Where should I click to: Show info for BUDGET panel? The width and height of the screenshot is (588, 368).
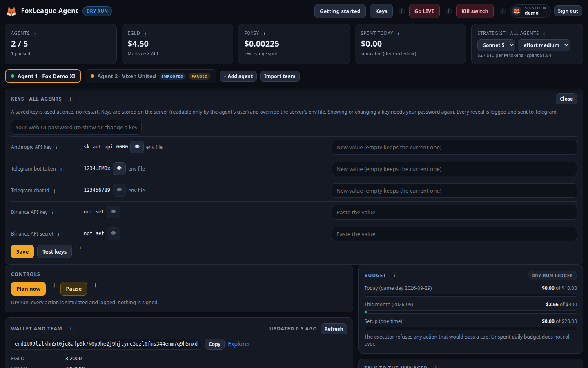pos(394,276)
